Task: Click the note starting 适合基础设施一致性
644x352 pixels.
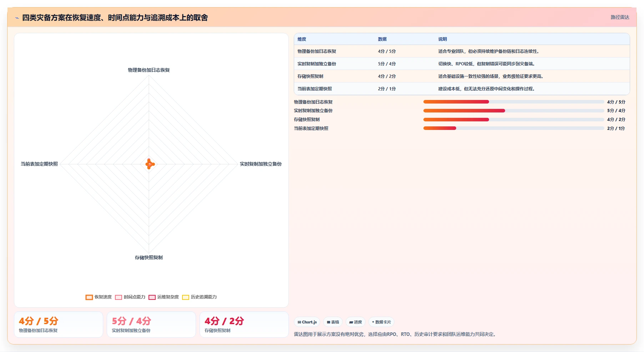Action: pos(492,76)
